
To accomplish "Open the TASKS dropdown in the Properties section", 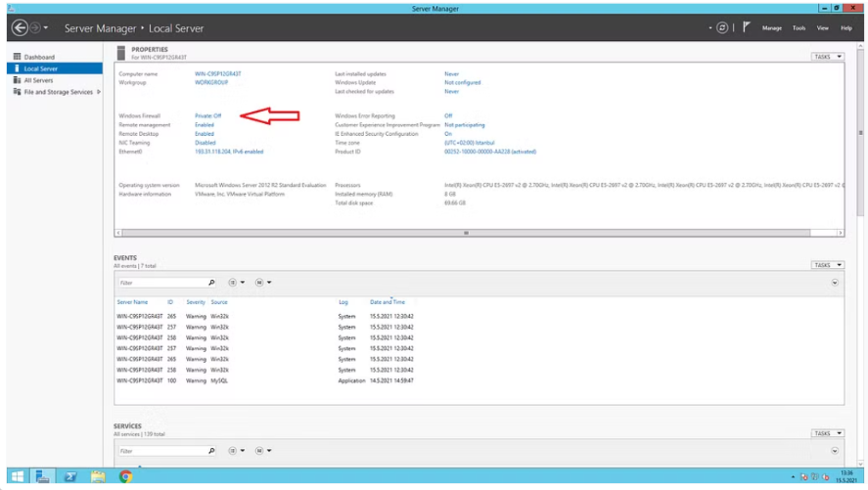I will [x=828, y=57].
